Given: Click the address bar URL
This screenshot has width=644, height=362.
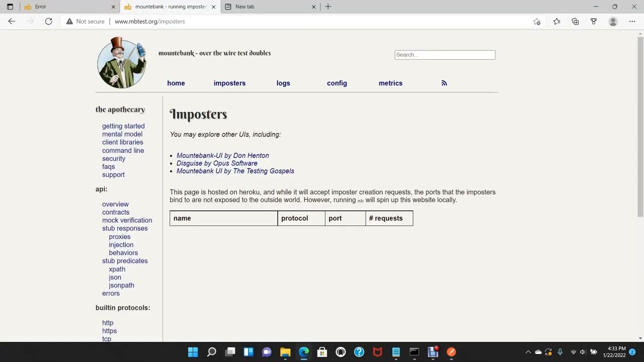Looking at the screenshot, I should point(150,21).
